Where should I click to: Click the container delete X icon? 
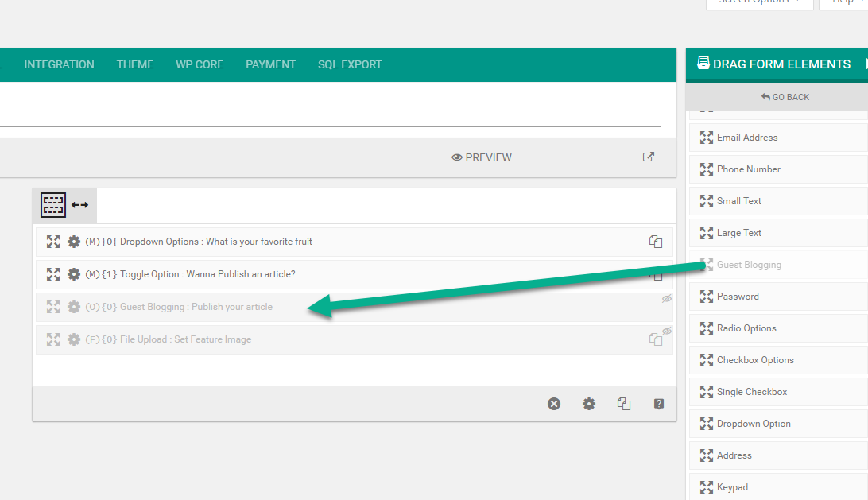tap(554, 404)
